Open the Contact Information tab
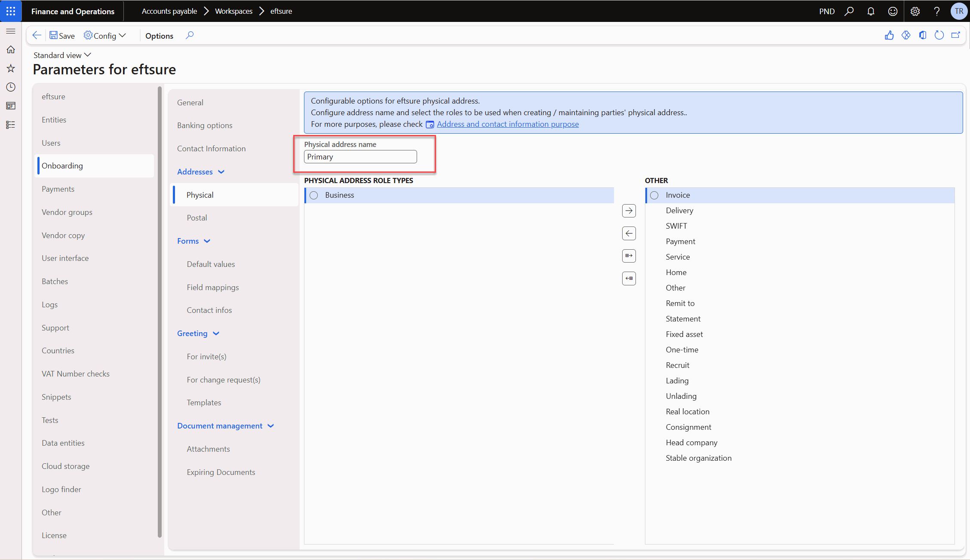This screenshot has height=560, width=970. pyautogui.click(x=212, y=149)
